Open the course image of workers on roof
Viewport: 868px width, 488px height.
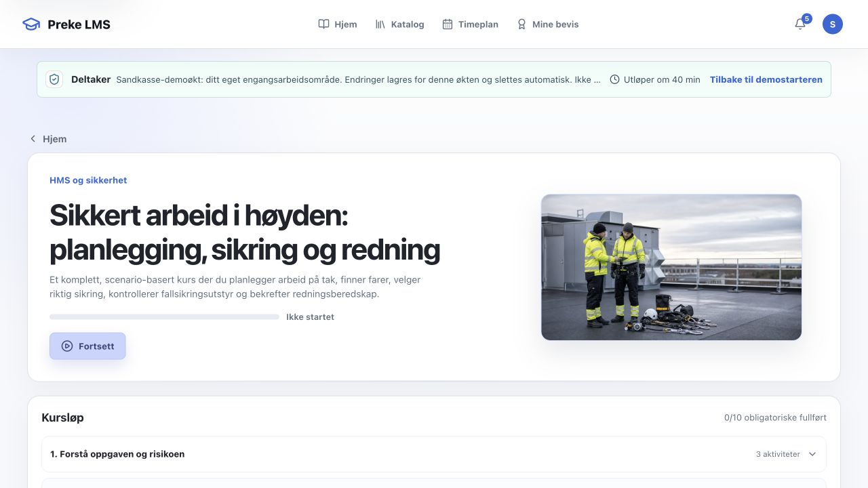pyautogui.click(x=671, y=267)
